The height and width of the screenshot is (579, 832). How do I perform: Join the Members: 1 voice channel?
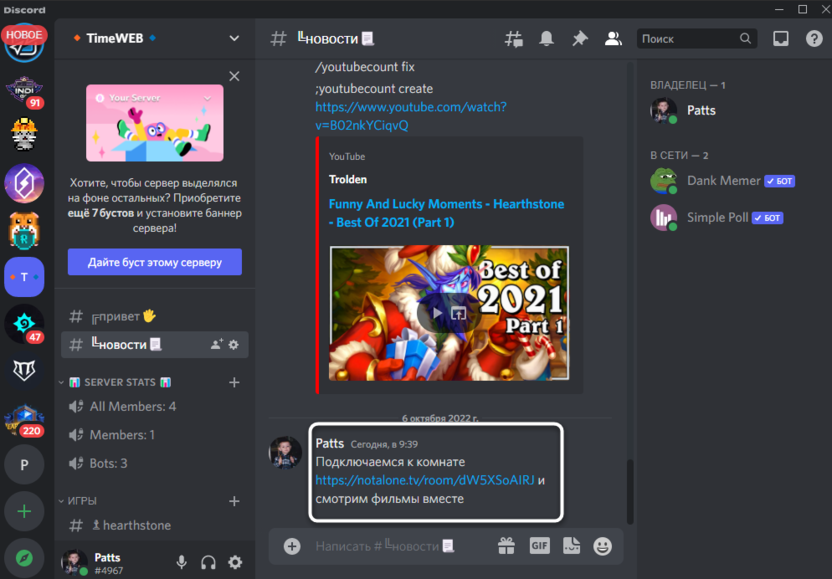click(x=154, y=435)
